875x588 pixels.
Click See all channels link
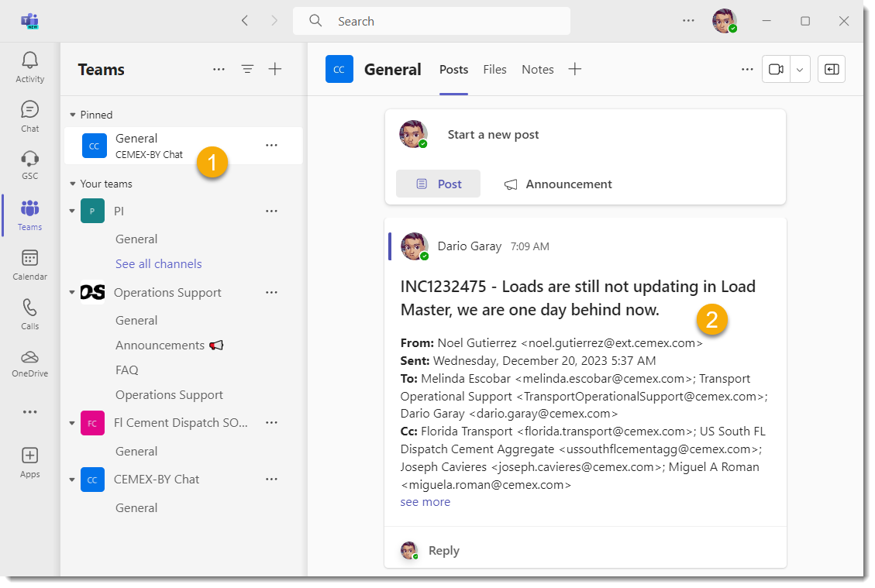[158, 264]
